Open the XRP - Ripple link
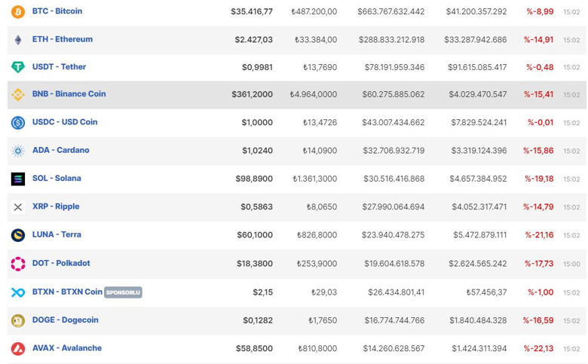Viewport: 588px width, 364px height. (x=56, y=206)
